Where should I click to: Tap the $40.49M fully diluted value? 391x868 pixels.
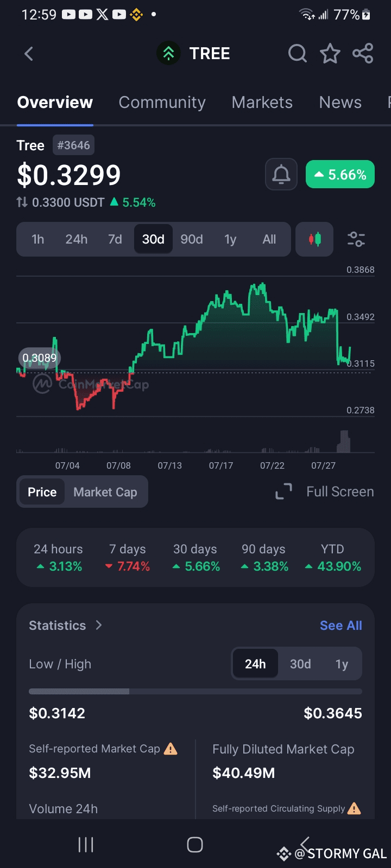coord(244,773)
